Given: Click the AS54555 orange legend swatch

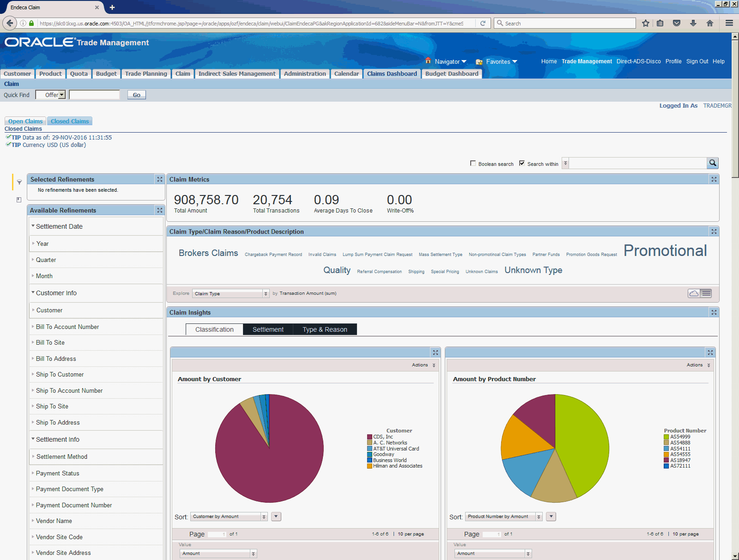Looking at the screenshot, I should (x=666, y=454).
